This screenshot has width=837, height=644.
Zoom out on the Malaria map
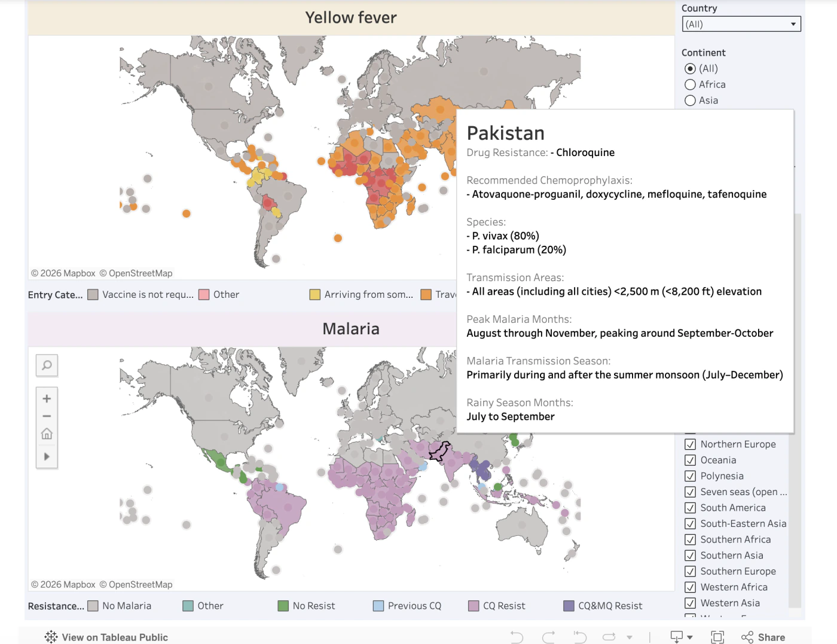tap(47, 416)
